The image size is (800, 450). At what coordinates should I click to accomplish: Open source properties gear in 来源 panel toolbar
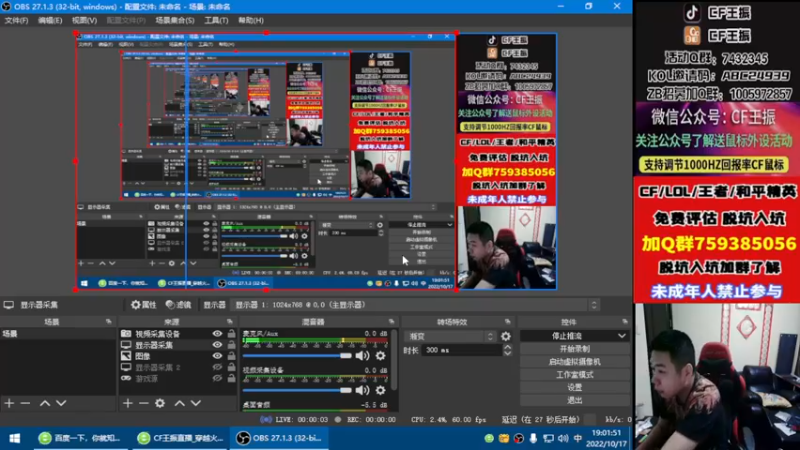point(160,403)
